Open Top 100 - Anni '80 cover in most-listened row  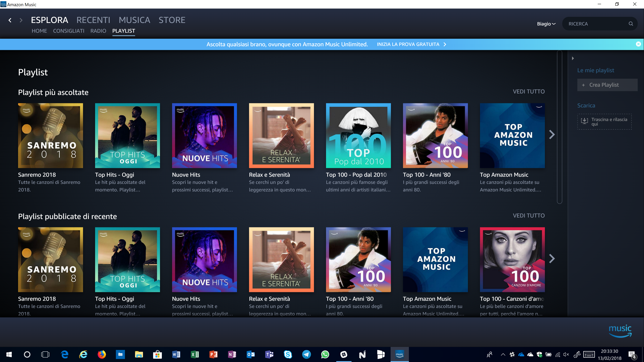point(435,136)
